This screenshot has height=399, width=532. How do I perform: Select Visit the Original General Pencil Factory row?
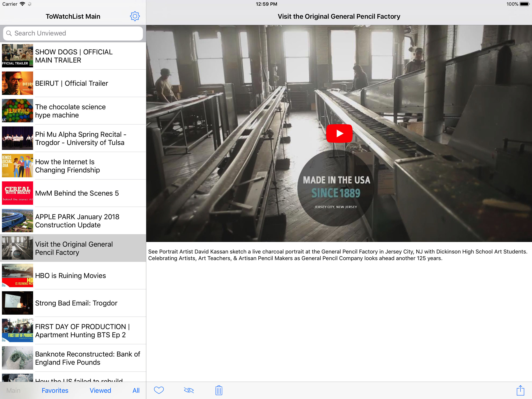pyautogui.click(x=73, y=248)
